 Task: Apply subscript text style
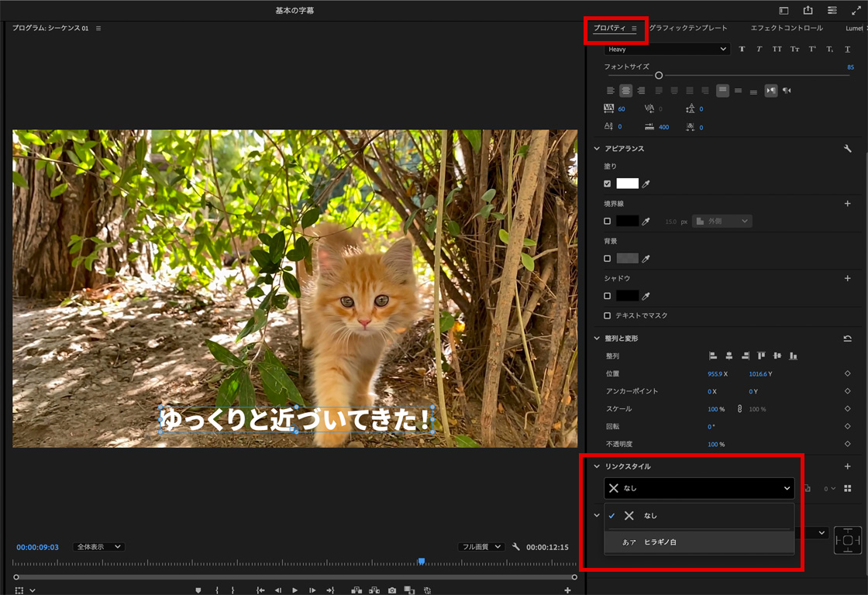tap(830, 50)
